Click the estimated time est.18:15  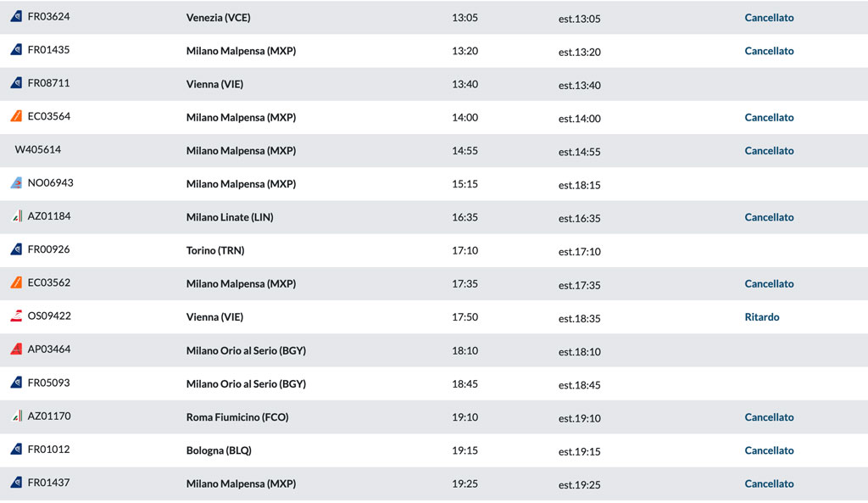[x=580, y=185]
